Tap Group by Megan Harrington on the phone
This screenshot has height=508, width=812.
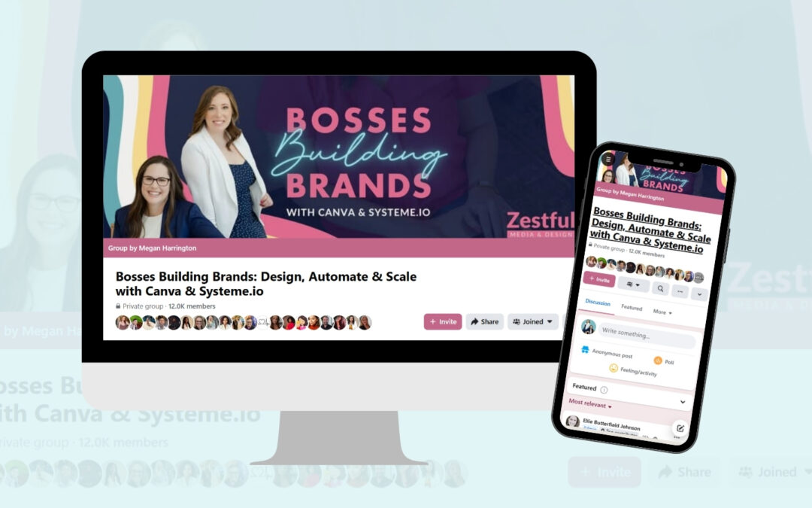pos(629,193)
